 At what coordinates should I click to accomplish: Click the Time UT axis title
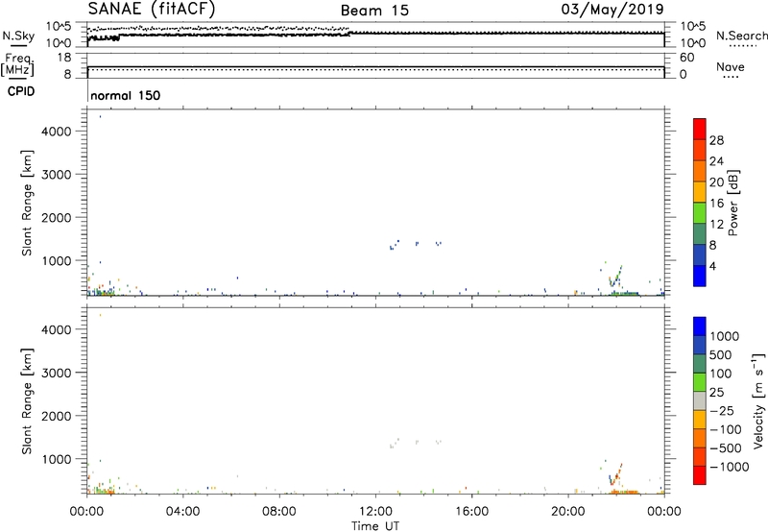[375, 525]
